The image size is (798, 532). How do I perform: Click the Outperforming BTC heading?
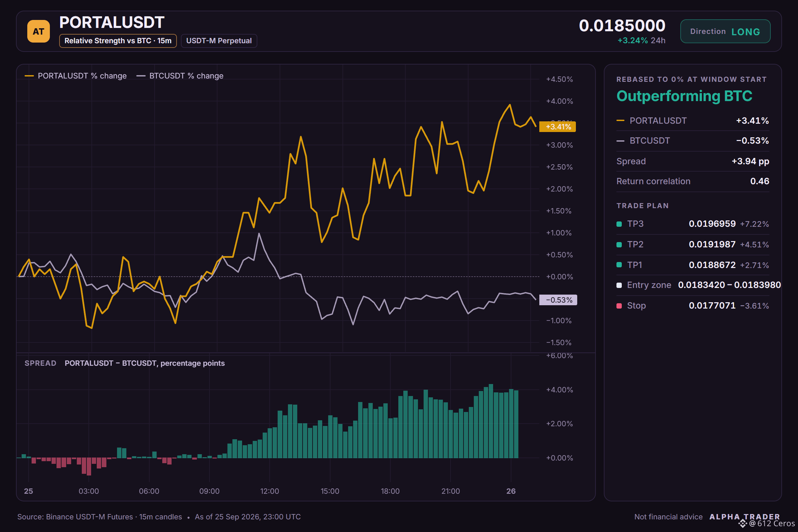point(684,96)
